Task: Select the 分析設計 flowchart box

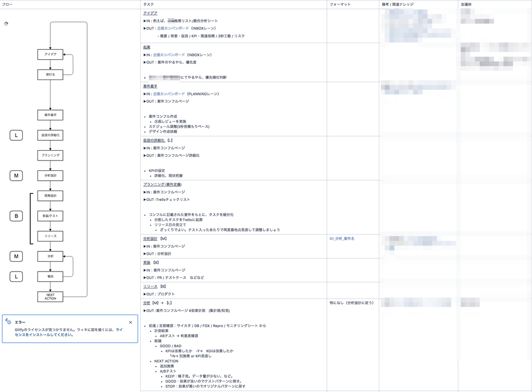Action: pos(50,175)
